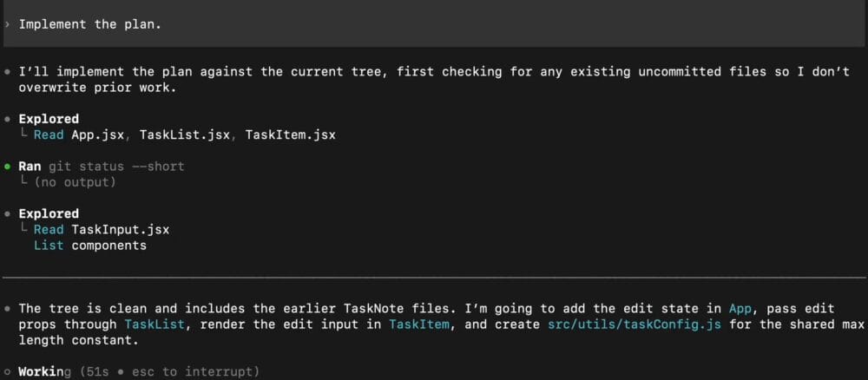Click the 'TaskNote' word in the summary
The width and height of the screenshot is (868, 380).
click(373, 309)
